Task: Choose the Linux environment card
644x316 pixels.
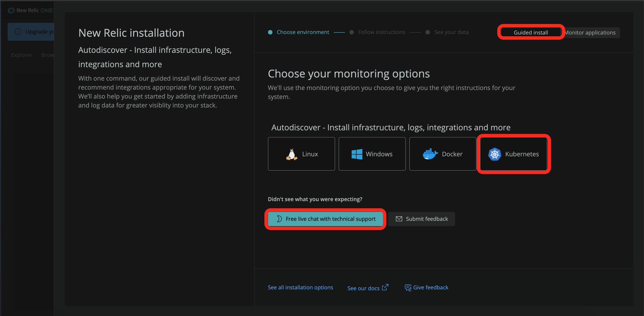Action: coord(301,154)
